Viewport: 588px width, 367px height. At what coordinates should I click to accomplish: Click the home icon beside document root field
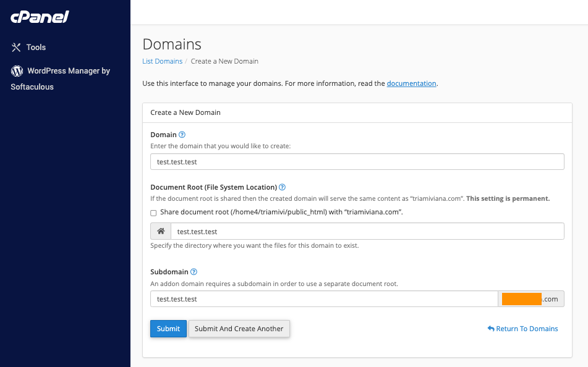pyautogui.click(x=161, y=231)
